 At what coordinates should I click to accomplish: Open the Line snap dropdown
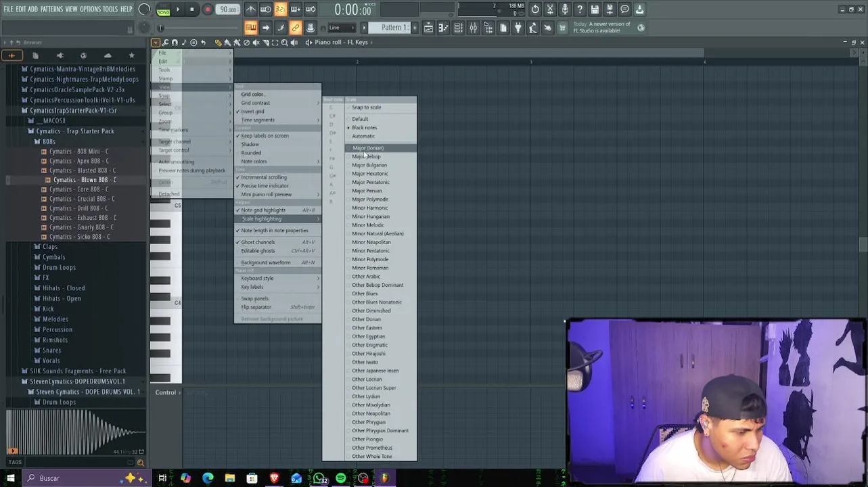point(342,28)
